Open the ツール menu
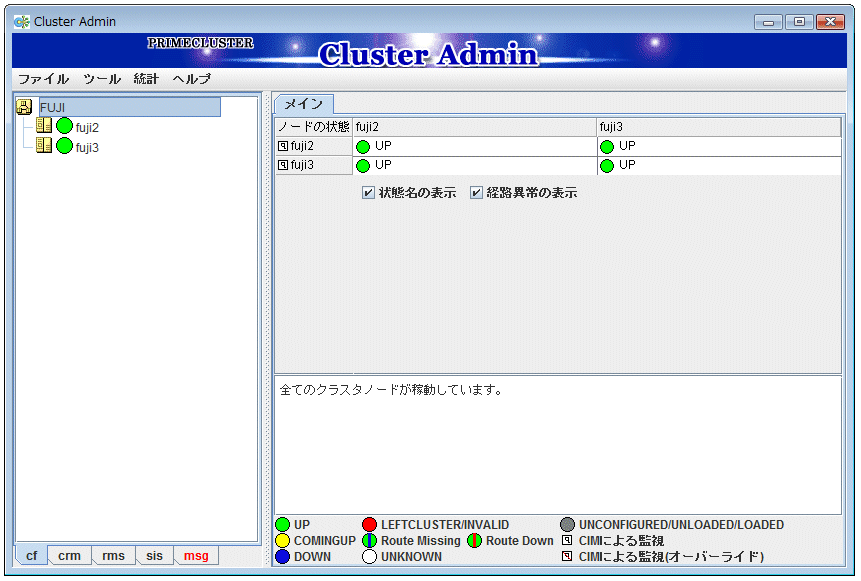This screenshot has width=861, height=581. (101, 79)
